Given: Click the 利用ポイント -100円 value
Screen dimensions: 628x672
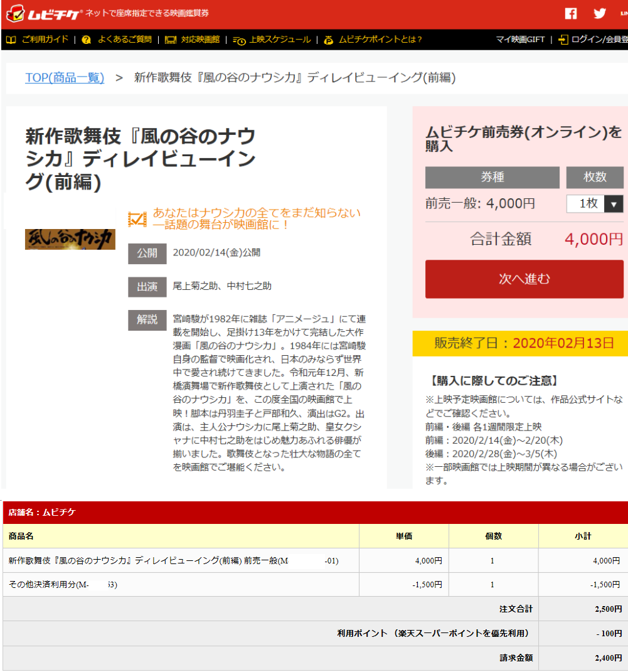Looking at the screenshot, I should coord(609,634).
